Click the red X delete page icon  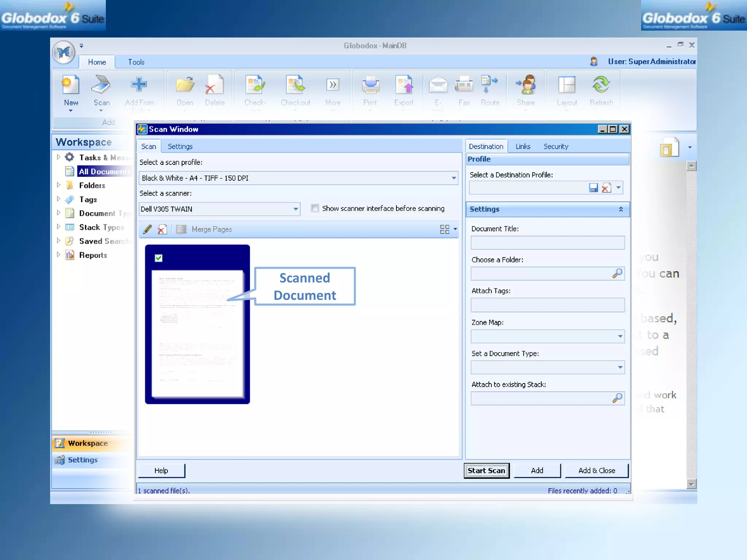click(x=162, y=229)
